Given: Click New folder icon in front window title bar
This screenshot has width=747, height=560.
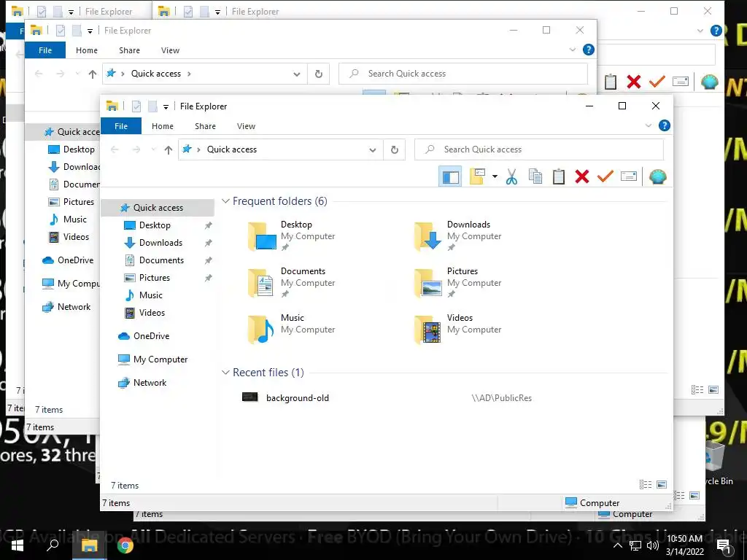Looking at the screenshot, I should tap(152, 106).
